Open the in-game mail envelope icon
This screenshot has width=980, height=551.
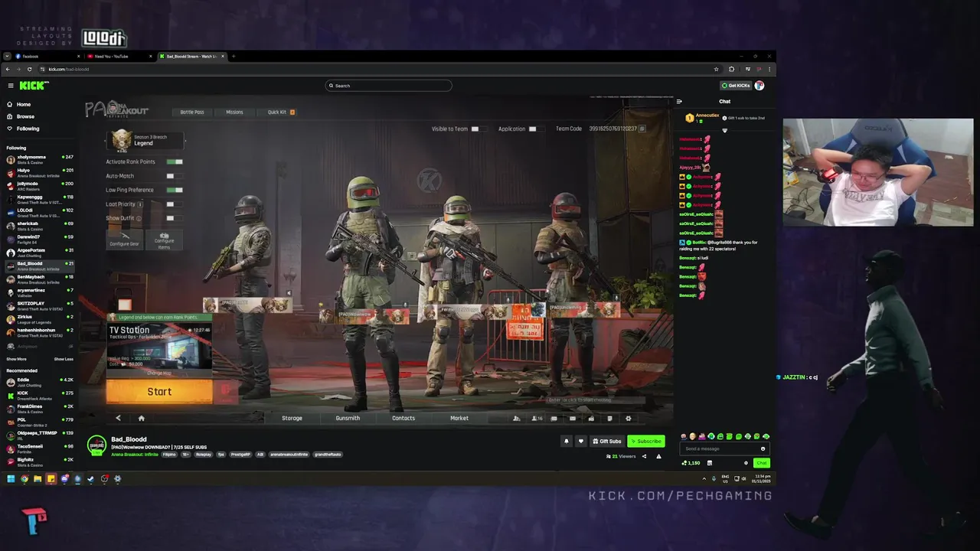(x=573, y=418)
